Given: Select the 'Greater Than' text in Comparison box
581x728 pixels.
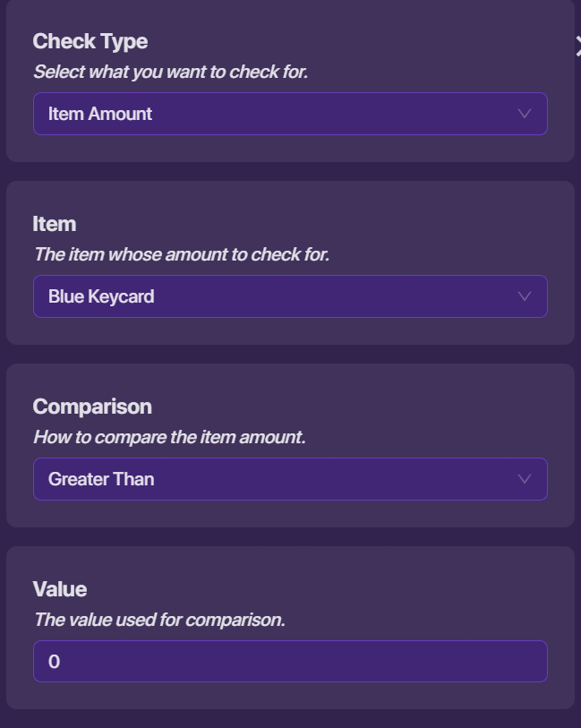Looking at the screenshot, I should [x=101, y=479].
